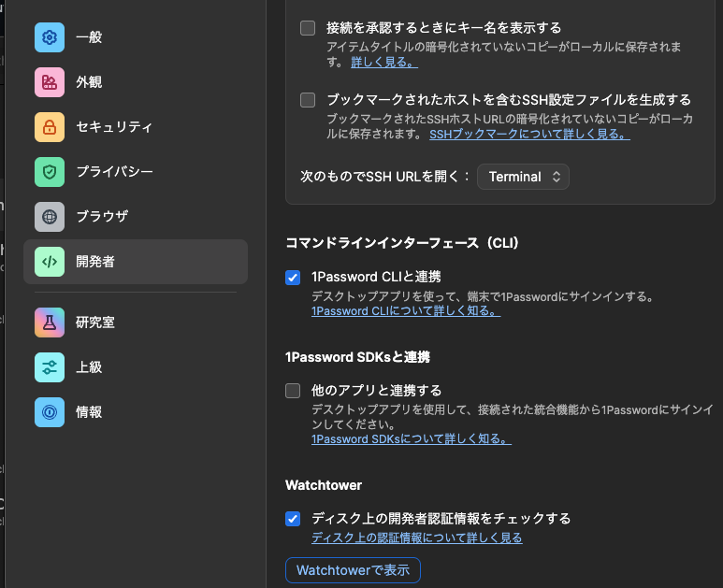Image resolution: width=723 pixels, height=588 pixels.
Task: Uncheck 1Password CLIと連携 checkbox
Action: [x=293, y=278]
